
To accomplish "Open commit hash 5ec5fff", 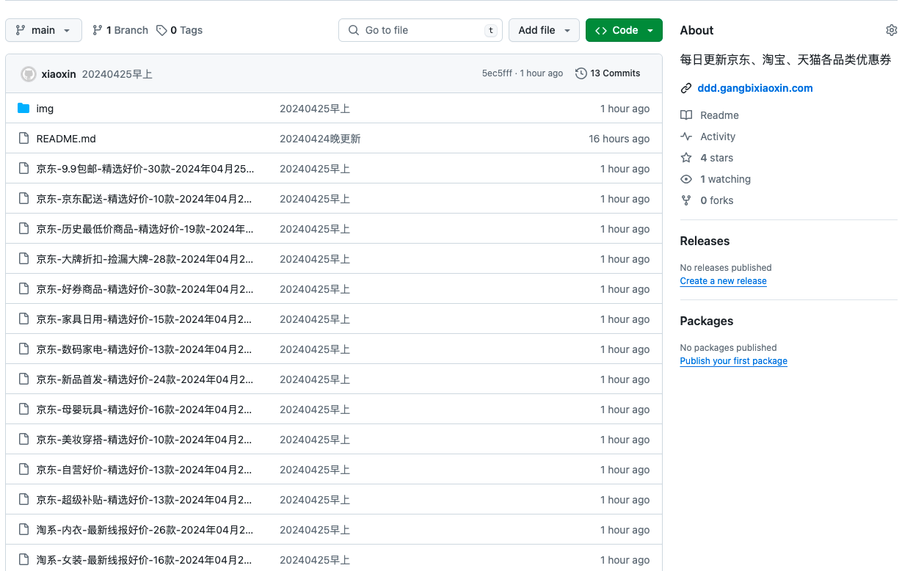I will [497, 73].
